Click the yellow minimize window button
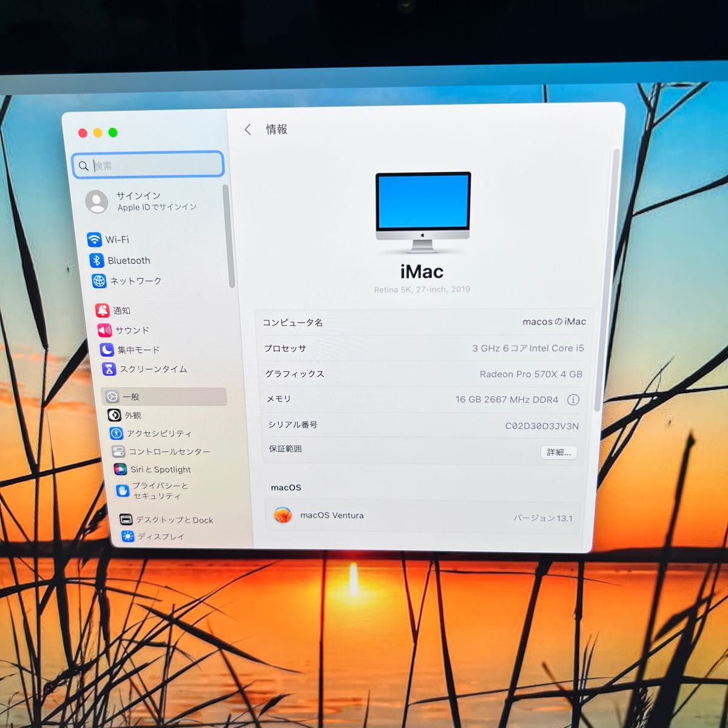 98,132
